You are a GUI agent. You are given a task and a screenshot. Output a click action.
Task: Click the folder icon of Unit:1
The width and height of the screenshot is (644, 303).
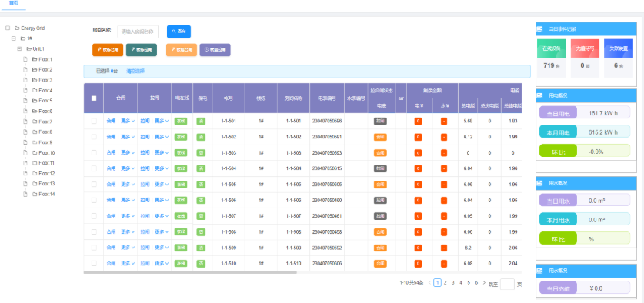[28, 49]
